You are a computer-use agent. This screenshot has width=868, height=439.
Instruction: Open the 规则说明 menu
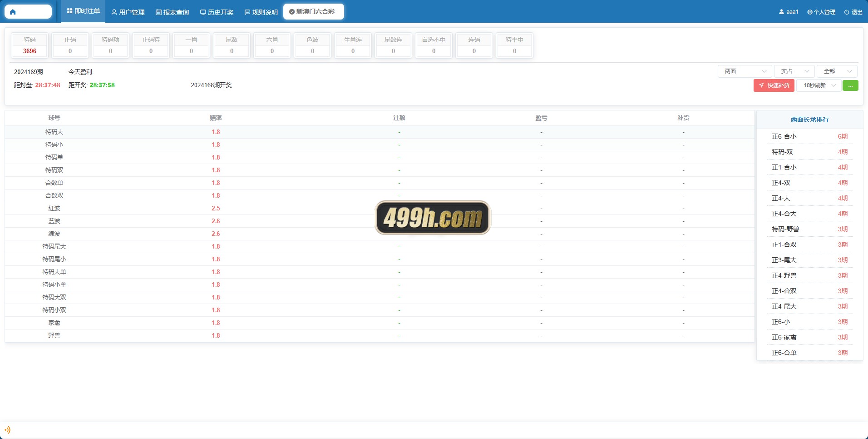[x=261, y=12]
